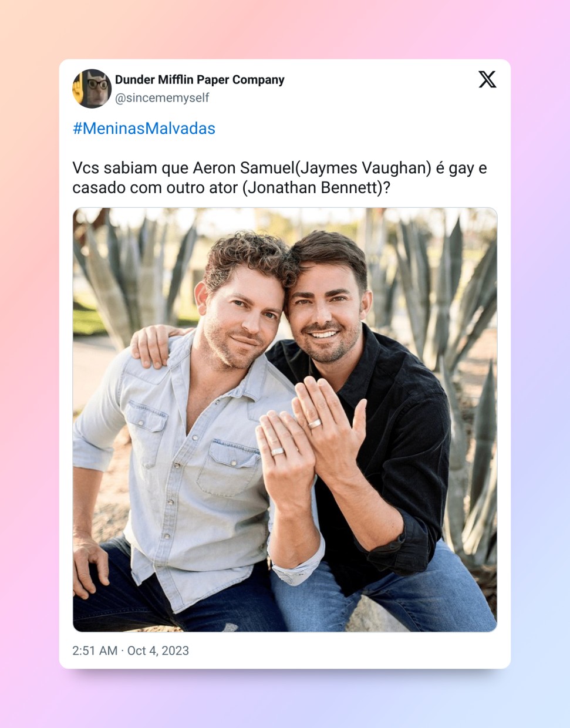Click the 2:51 AM timestamp
Image resolution: width=570 pixels, height=728 pixels.
pos(95,651)
